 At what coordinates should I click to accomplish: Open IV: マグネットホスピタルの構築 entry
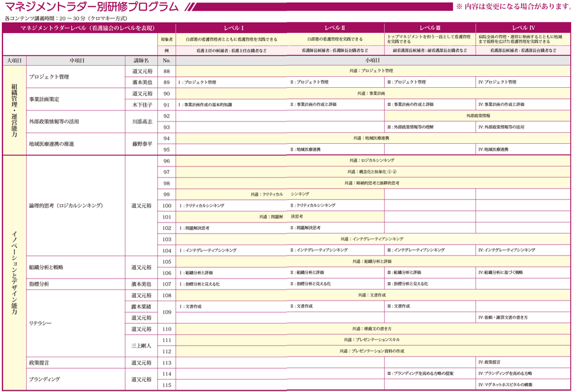(505, 385)
